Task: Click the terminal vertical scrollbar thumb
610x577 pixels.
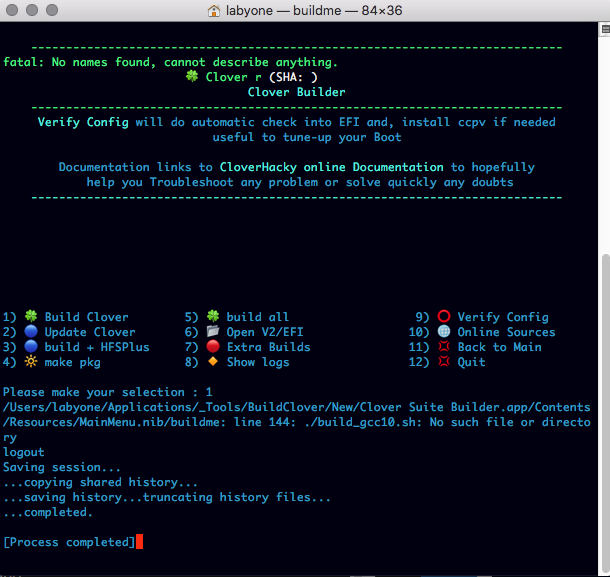Action: pyautogui.click(x=605, y=412)
